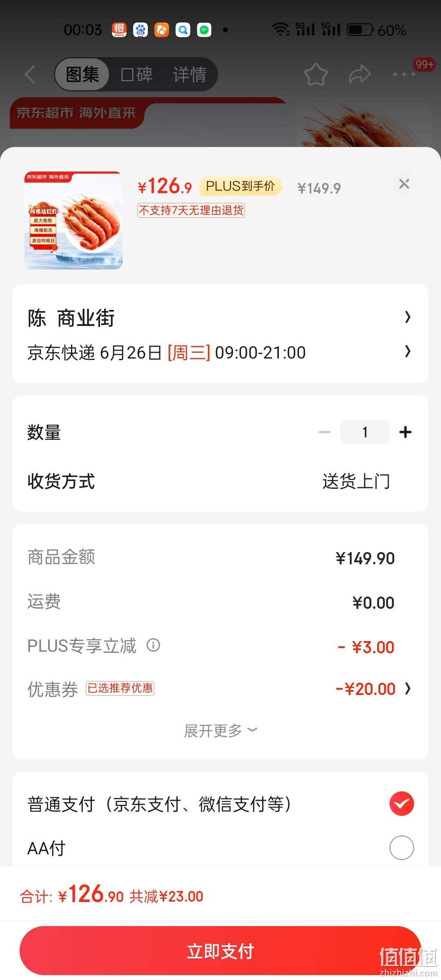Expand 展开更多 price details
The image size is (441, 980).
(x=220, y=731)
